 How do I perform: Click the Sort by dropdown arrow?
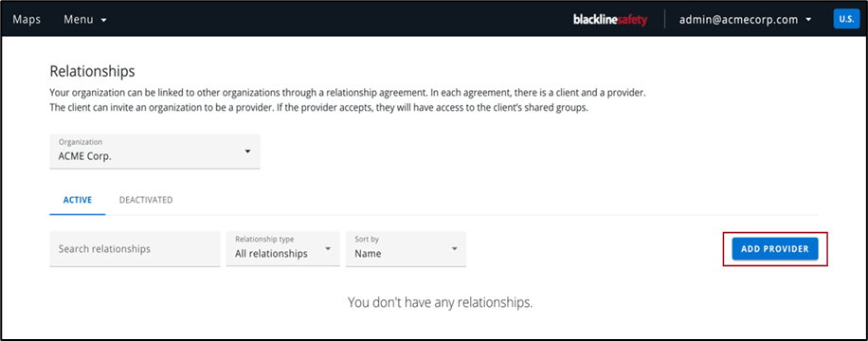(454, 248)
